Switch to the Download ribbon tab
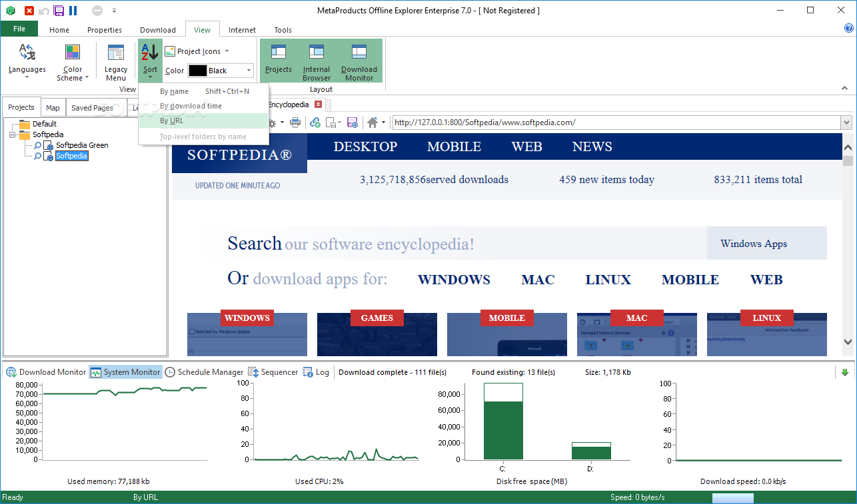The height and width of the screenshot is (504, 857). pos(158,30)
